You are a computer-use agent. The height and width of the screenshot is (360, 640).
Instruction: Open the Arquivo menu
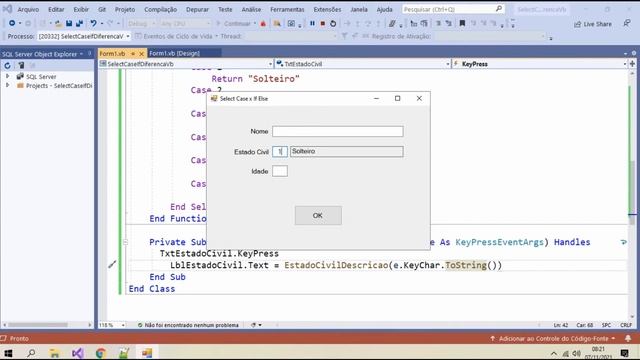28,9
